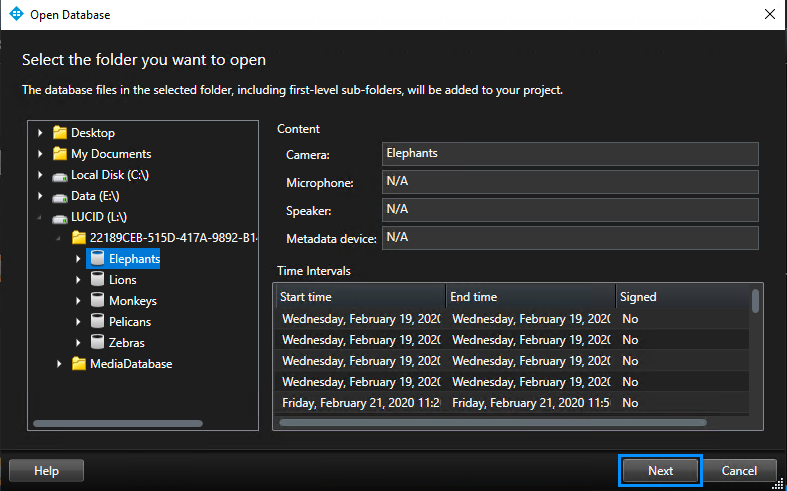The width and height of the screenshot is (787, 491).
Task: Click the Microphone field showing N/A
Action: (x=570, y=182)
